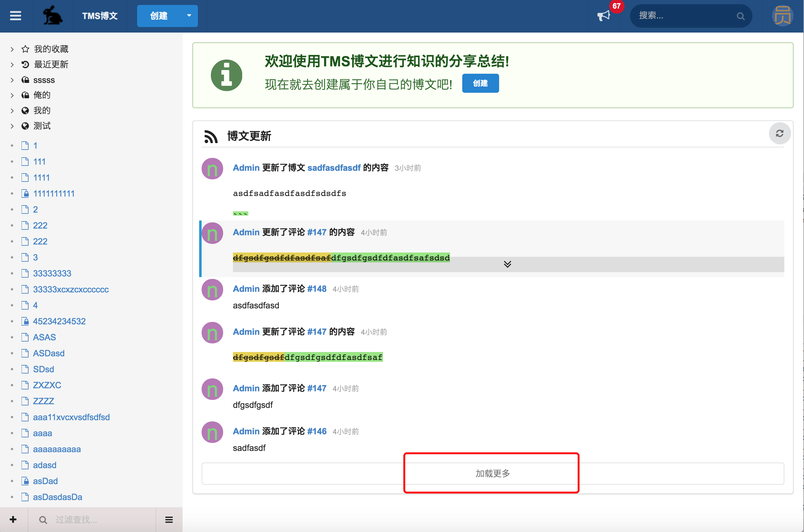This screenshot has height=532, width=804.
Task: Open the blog titled 3
Action: click(x=35, y=257)
